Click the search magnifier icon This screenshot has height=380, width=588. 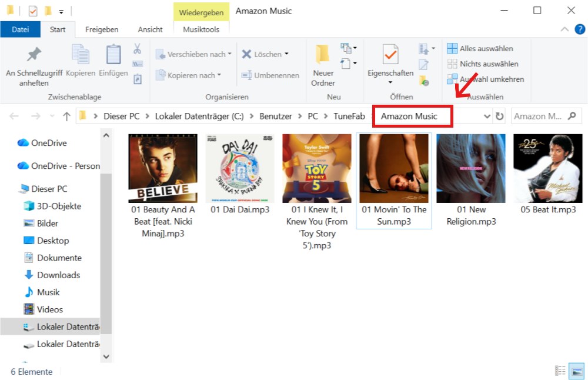572,116
